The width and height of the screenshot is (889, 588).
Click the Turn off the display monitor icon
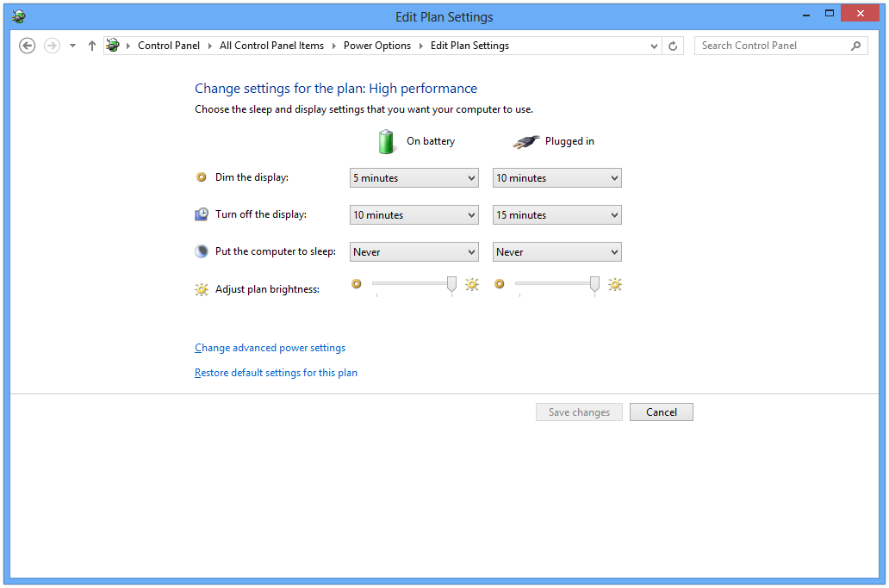[202, 214]
